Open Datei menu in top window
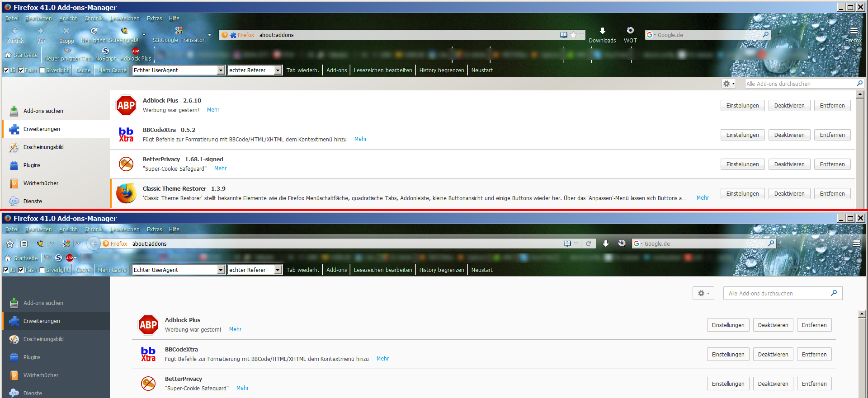 click(12, 19)
